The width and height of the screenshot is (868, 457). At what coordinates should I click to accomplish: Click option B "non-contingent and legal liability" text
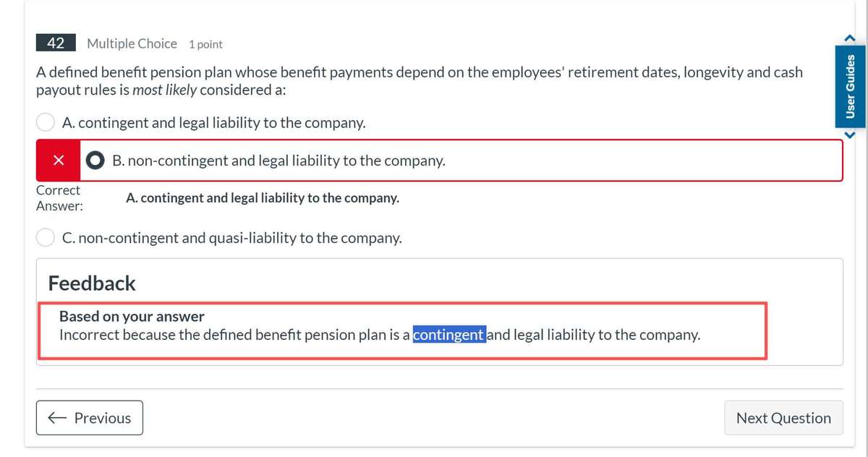[278, 161]
